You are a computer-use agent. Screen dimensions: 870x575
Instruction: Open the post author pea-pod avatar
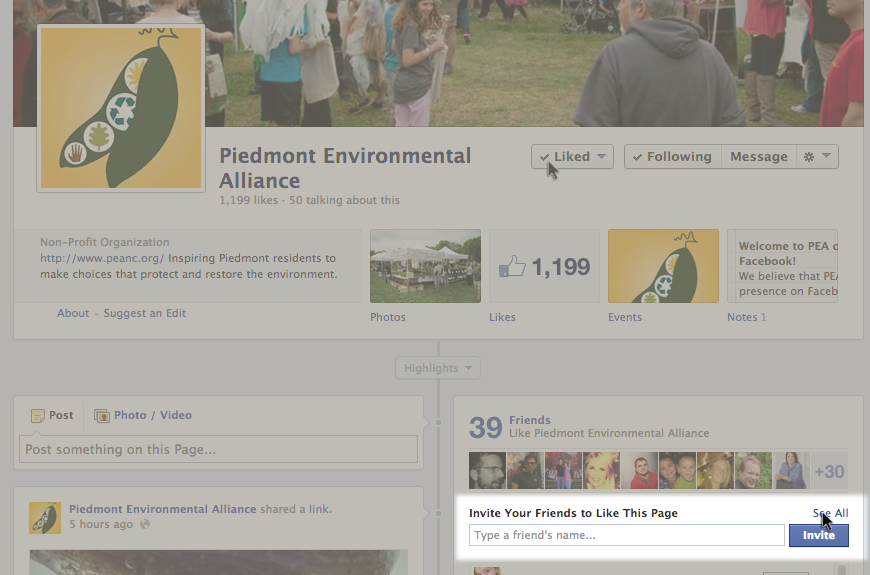(x=45, y=518)
